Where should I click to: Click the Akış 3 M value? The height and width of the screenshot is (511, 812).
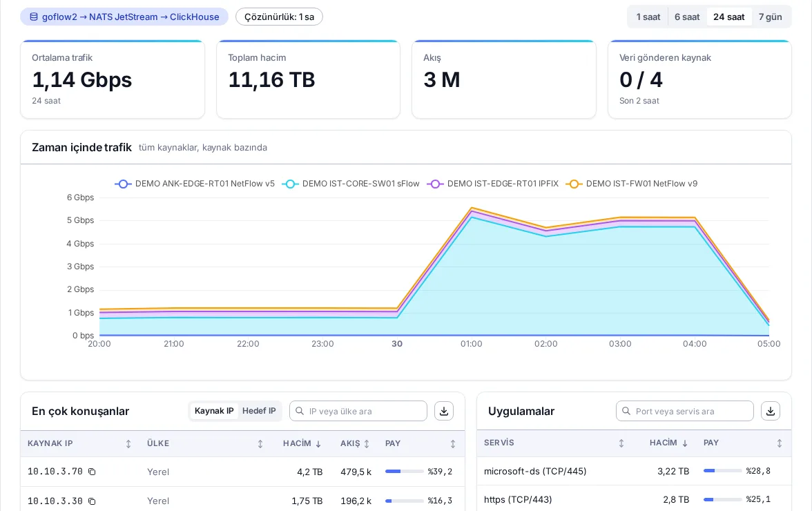442,79
